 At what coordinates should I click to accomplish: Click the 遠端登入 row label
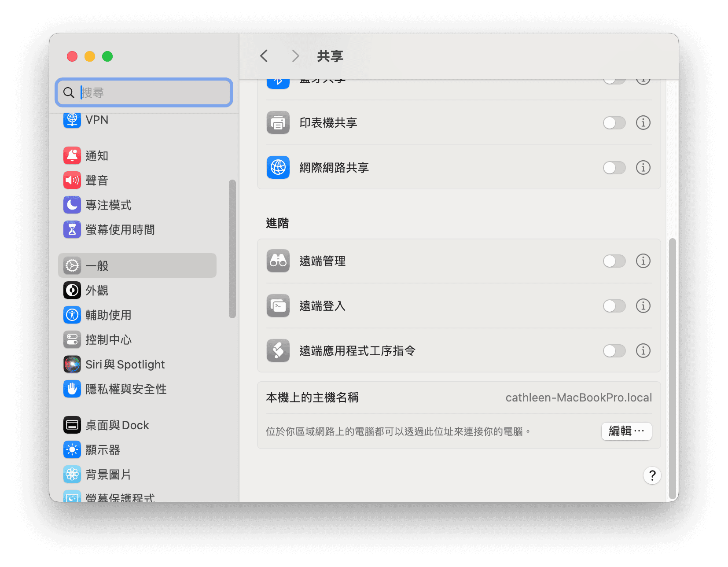(322, 306)
